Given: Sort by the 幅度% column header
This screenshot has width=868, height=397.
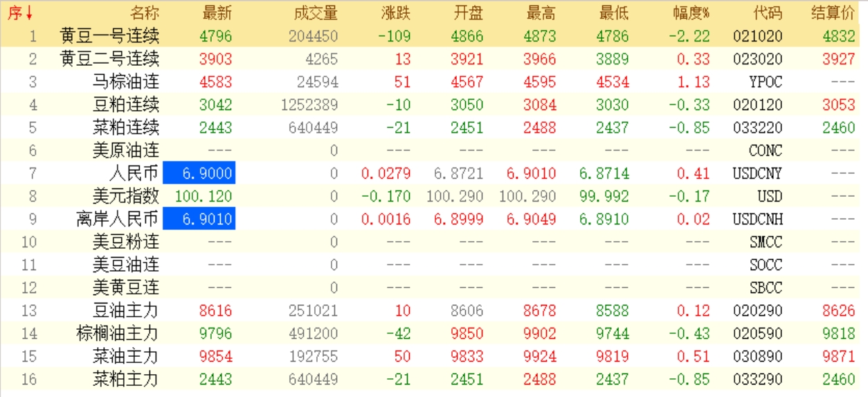Looking at the screenshot, I should point(691,13).
